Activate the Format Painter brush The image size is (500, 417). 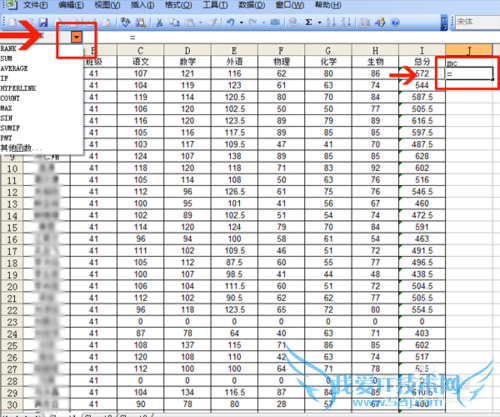pyautogui.click(x=212, y=22)
